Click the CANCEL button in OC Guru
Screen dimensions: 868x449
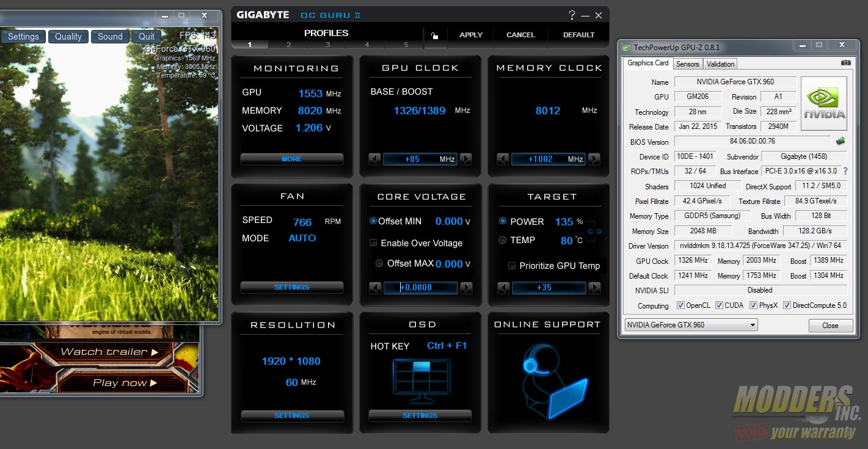point(520,35)
